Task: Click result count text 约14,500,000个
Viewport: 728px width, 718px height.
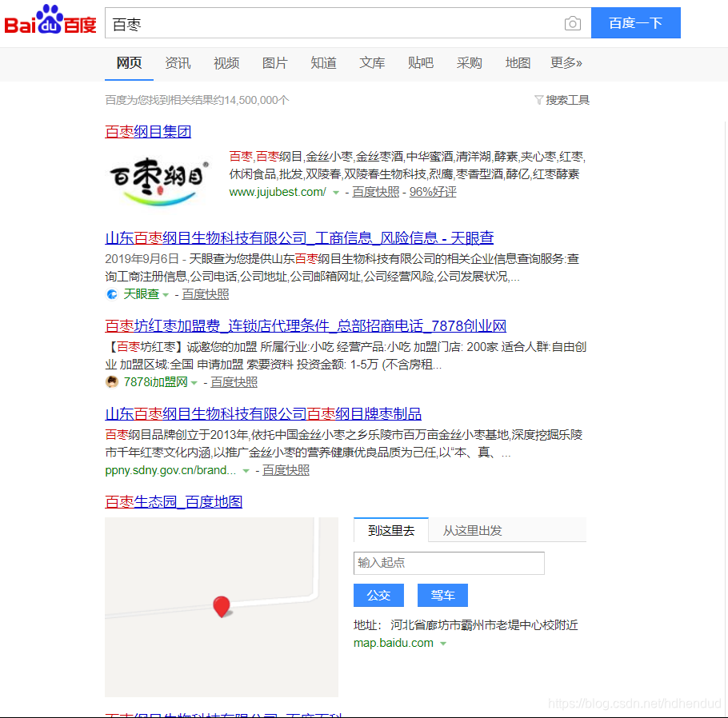Action: tap(250, 100)
